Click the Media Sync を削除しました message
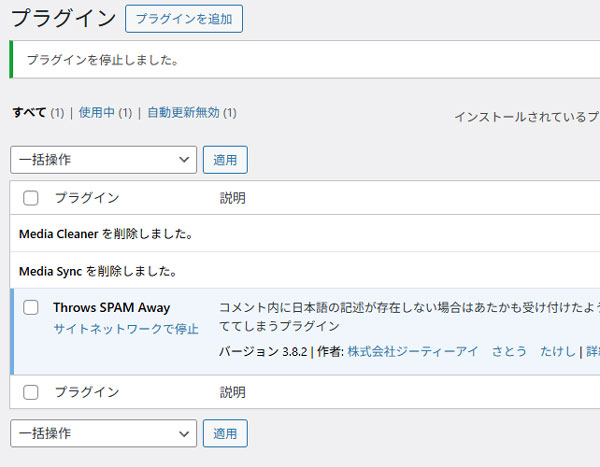Image resolution: width=600 pixels, height=467 pixels. point(98,271)
